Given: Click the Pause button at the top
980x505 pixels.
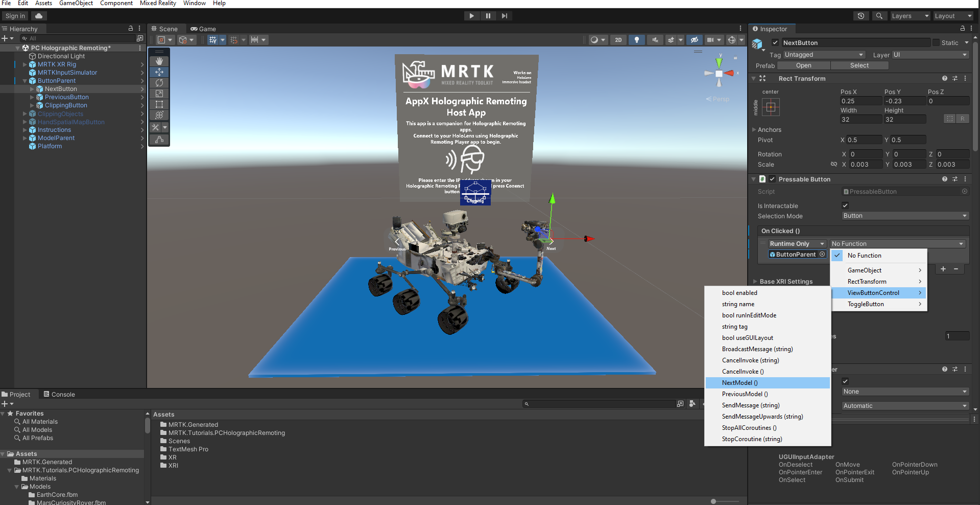Looking at the screenshot, I should (488, 15).
